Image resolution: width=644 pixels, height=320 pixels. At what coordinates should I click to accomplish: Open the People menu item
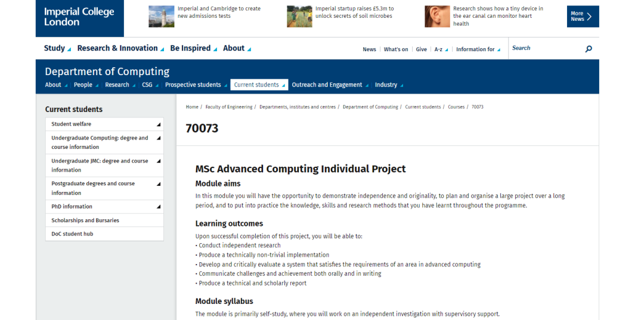click(86, 85)
